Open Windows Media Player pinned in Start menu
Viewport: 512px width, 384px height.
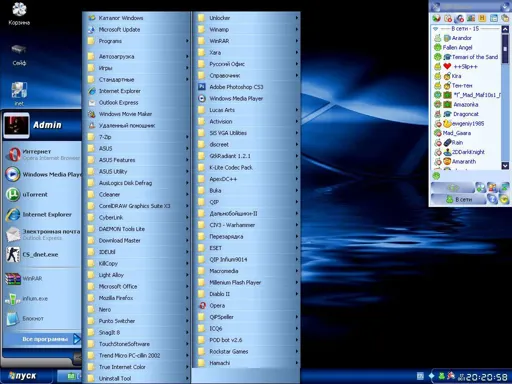42,175
